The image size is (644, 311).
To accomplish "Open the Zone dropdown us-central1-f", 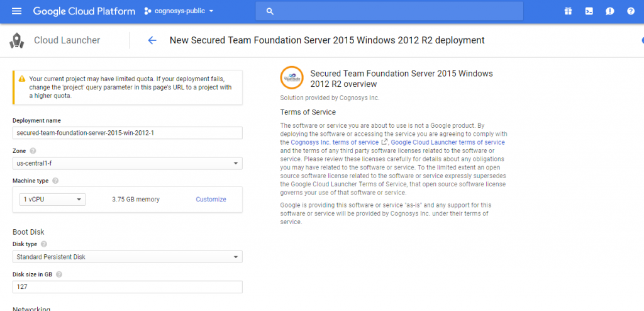I will (127, 164).
